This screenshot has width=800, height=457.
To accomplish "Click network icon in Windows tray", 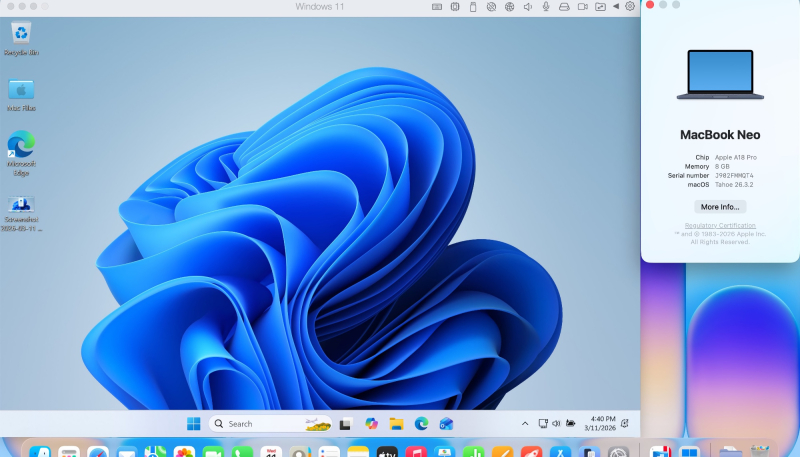I will (x=543, y=423).
